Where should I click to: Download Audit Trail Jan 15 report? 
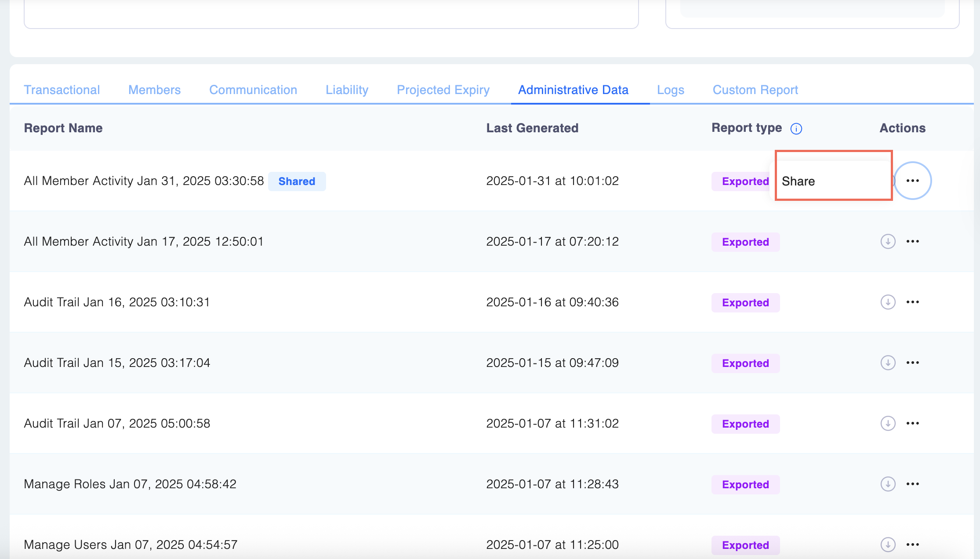coord(888,363)
